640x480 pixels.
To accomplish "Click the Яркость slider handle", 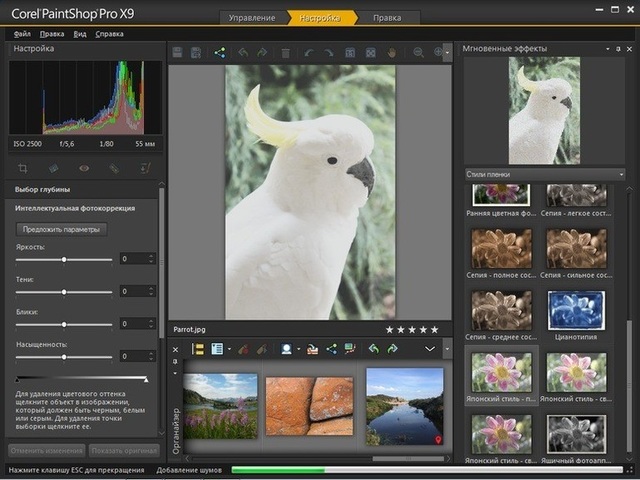I will coord(65,259).
